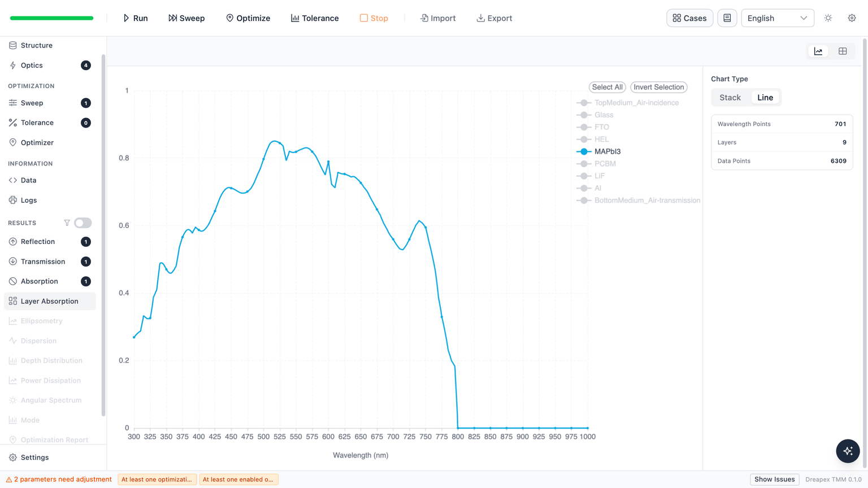Go to Sweep optimization page

50,103
